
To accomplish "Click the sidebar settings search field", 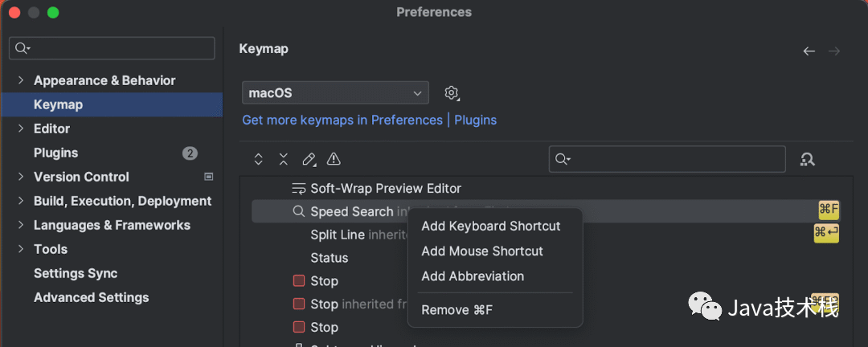I will point(112,48).
